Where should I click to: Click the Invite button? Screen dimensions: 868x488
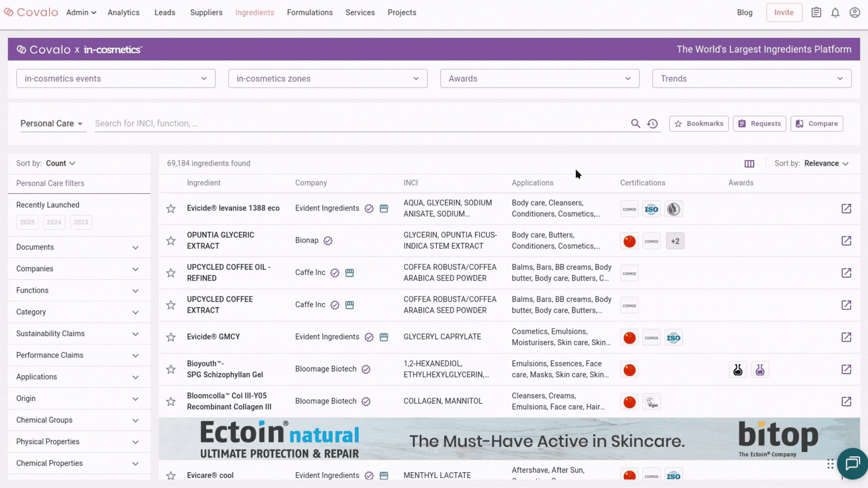coord(783,13)
